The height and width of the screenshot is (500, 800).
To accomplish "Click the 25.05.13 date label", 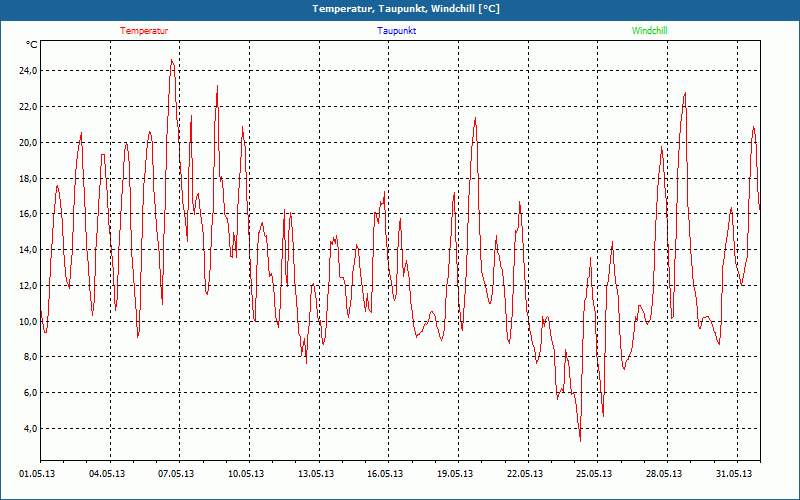I will (x=594, y=474).
